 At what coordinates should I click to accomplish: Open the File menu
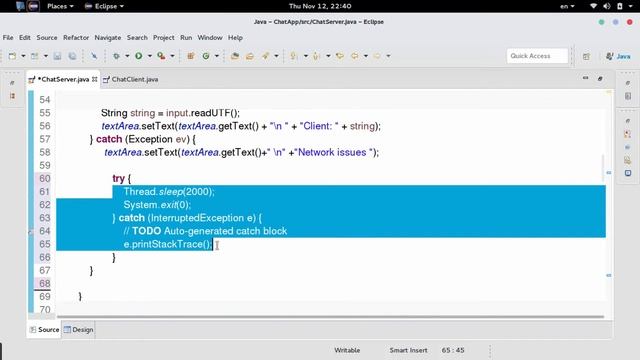tap(8, 38)
